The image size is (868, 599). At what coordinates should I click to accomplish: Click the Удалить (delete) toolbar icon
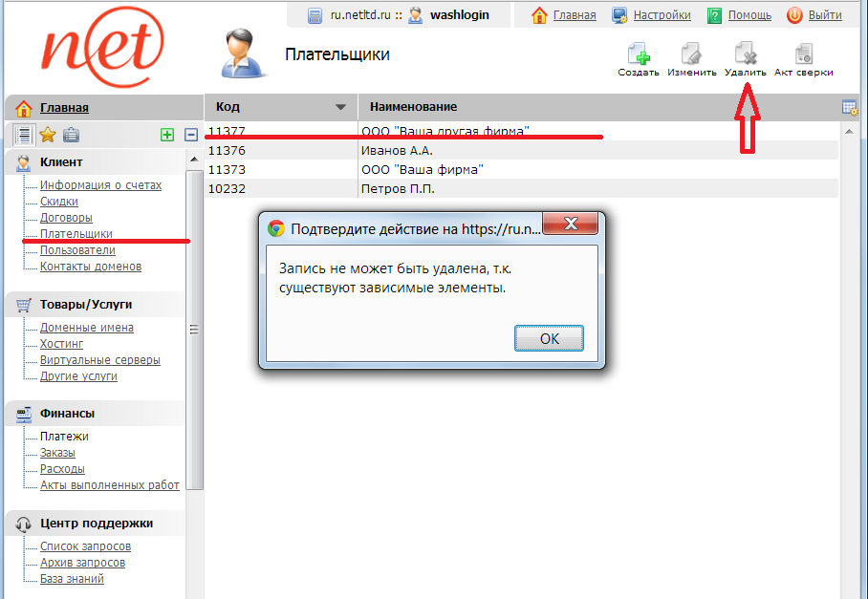[x=745, y=54]
